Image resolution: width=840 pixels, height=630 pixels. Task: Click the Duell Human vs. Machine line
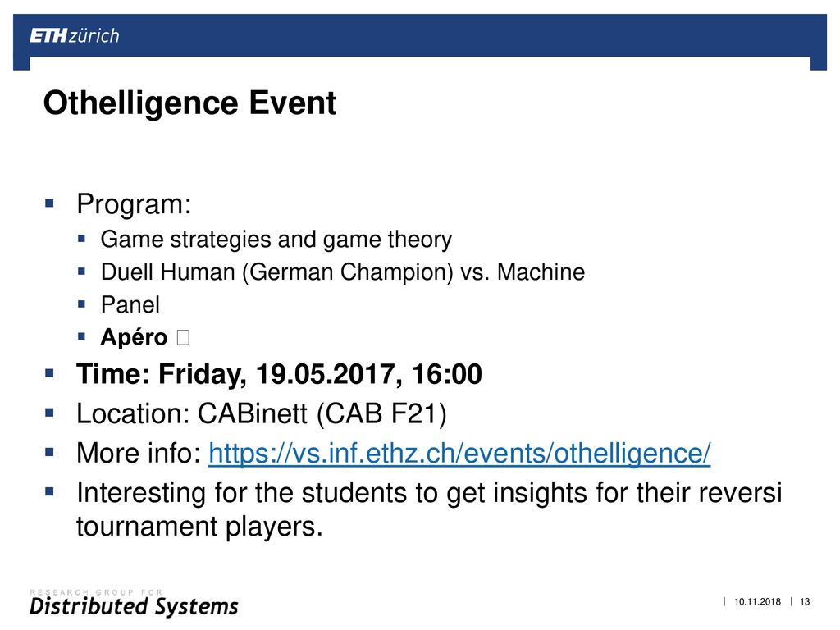[x=343, y=272]
